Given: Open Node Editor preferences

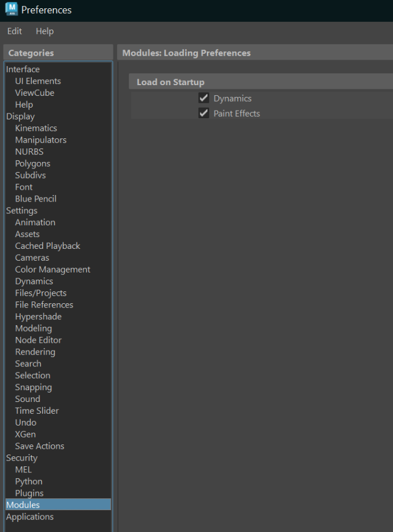Looking at the screenshot, I should 38,340.
